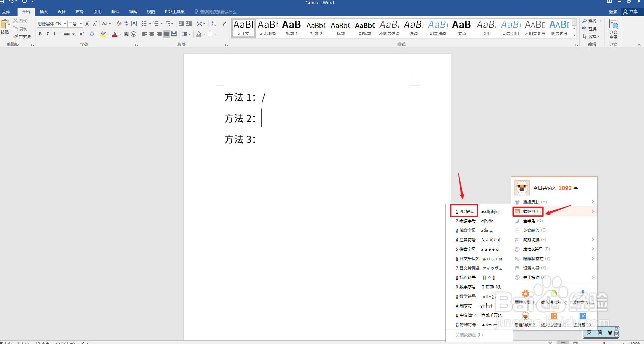644x344 pixels.
Task: Set Justify alignment (highlighted button)
Action: [167, 34]
